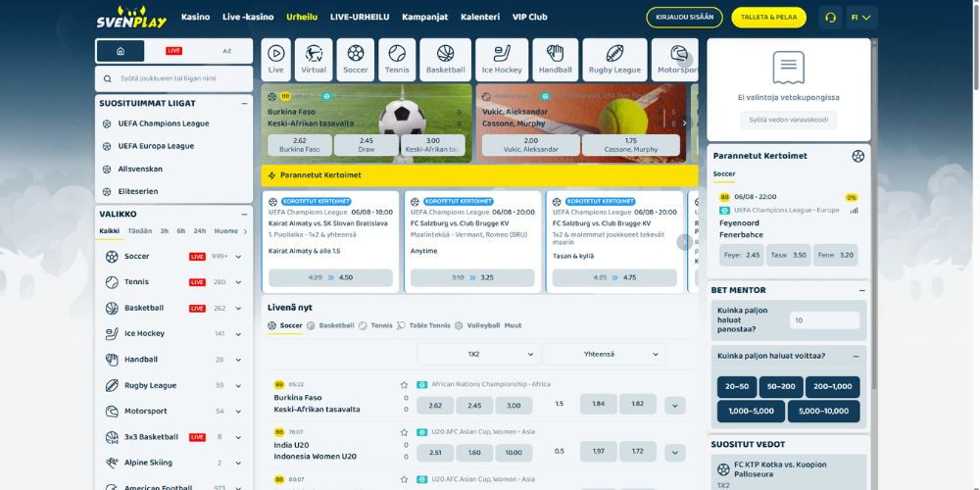Expand the Ice Hockey sidebar category

point(238,334)
